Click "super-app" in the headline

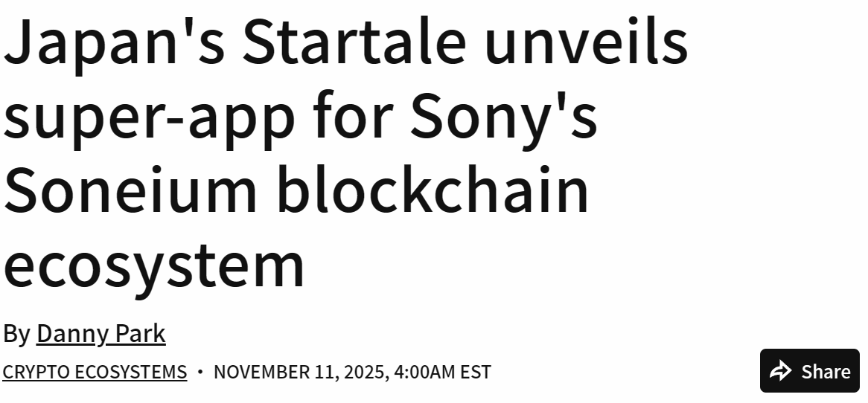149,119
